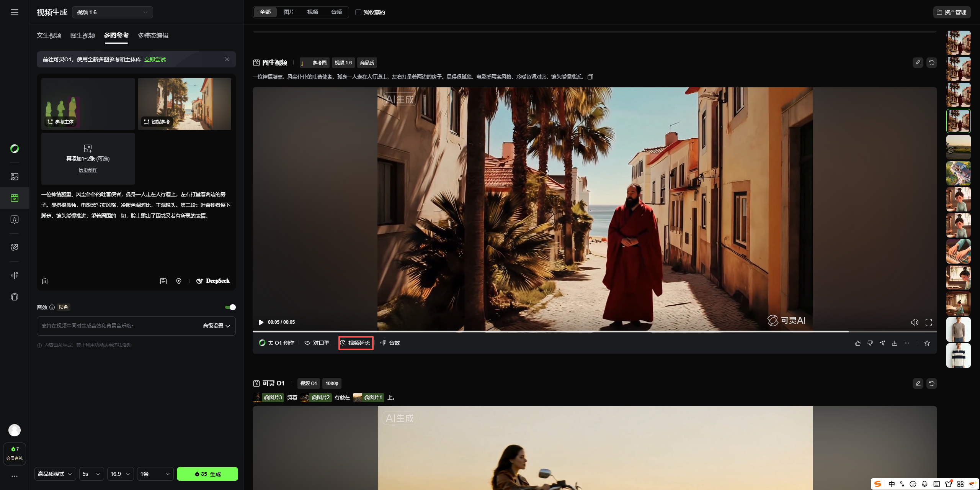Select the 图片 filter tab
Viewport: 980px width, 490px height.
pos(289,12)
